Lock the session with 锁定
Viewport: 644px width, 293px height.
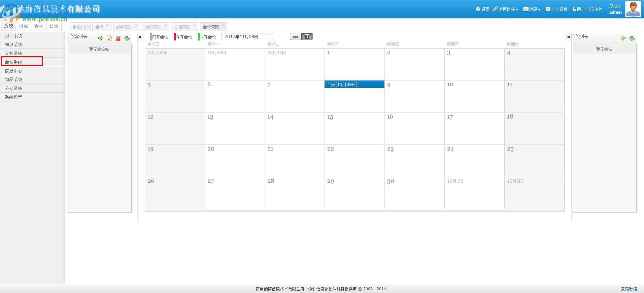coord(579,9)
